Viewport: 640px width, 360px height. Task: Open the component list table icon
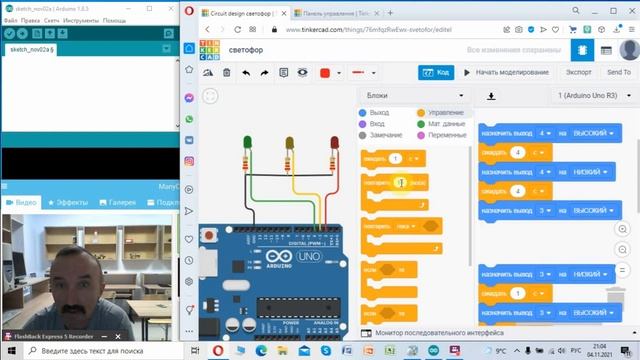tap(606, 50)
